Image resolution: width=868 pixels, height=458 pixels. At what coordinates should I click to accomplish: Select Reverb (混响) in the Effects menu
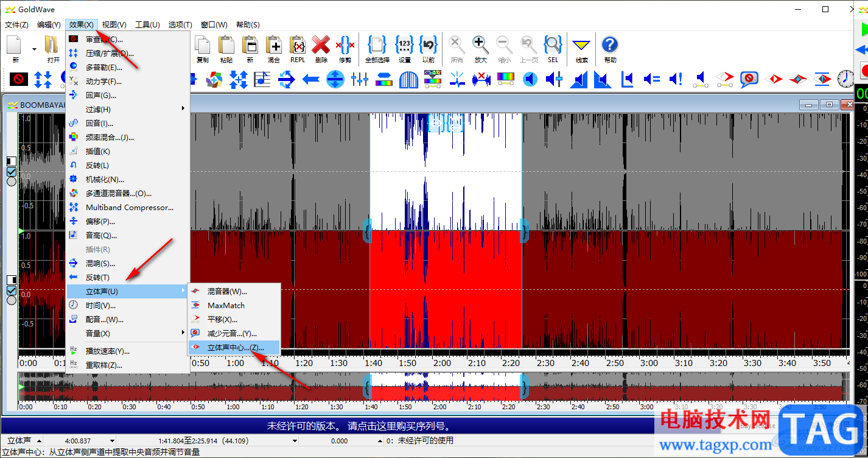tap(100, 263)
